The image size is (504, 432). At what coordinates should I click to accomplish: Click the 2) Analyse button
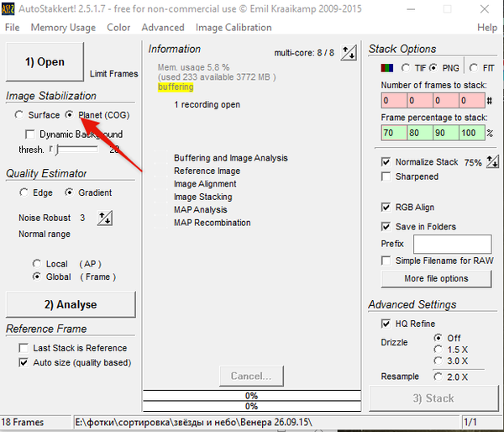tap(69, 304)
